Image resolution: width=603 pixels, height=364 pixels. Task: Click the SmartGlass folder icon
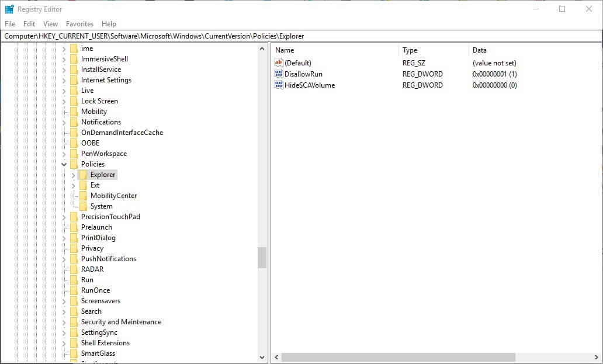click(74, 353)
